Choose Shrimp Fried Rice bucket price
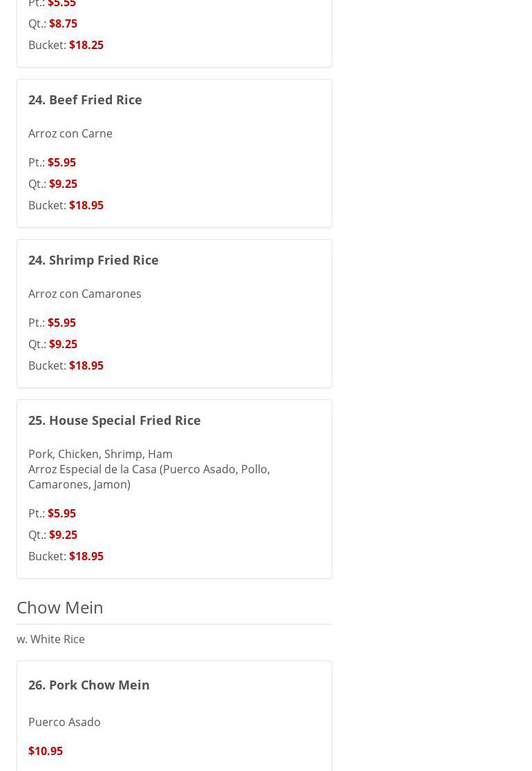Viewport: 532px width, 771px height. (x=86, y=365)
